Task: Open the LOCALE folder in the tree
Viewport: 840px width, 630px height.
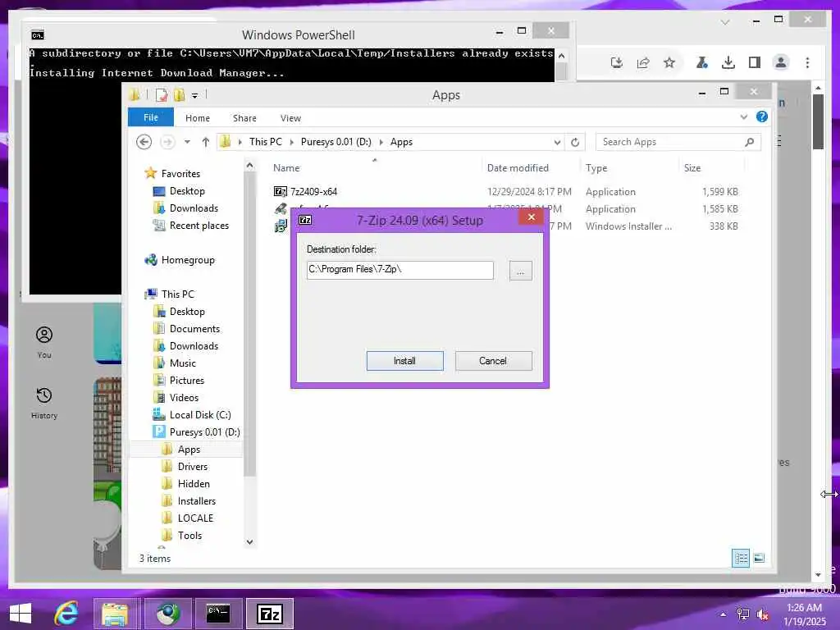Action: (x=195, y=518)
